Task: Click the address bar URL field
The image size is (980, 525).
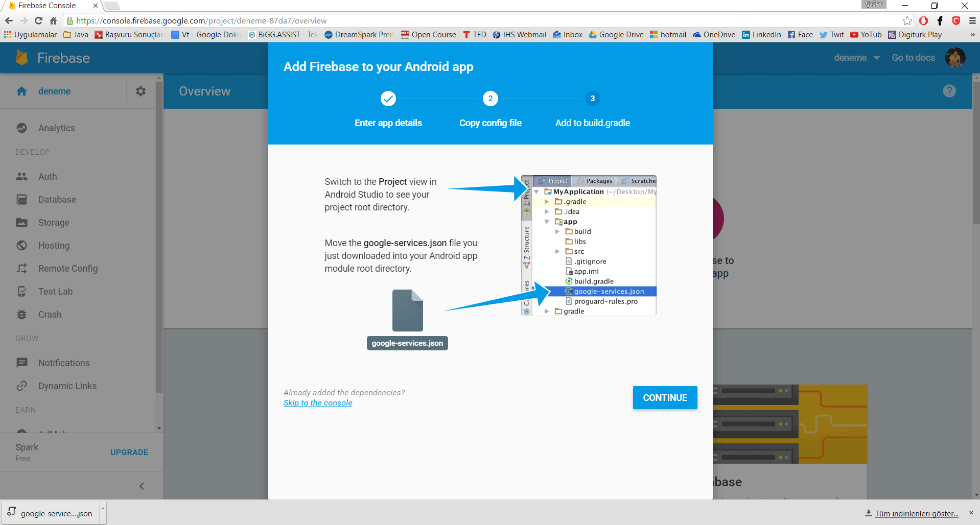Action: [x=488, y=21]
